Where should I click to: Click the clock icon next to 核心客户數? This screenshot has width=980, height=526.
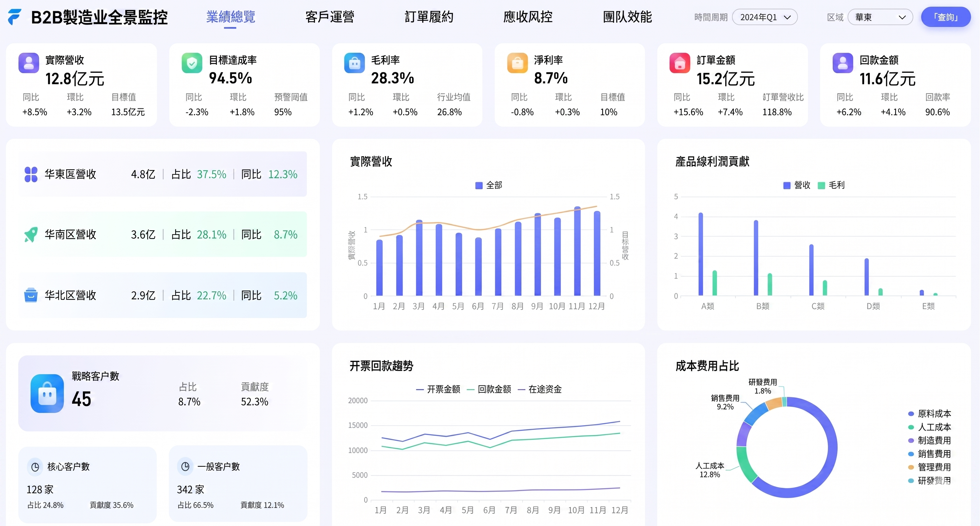tap(35, 467)
